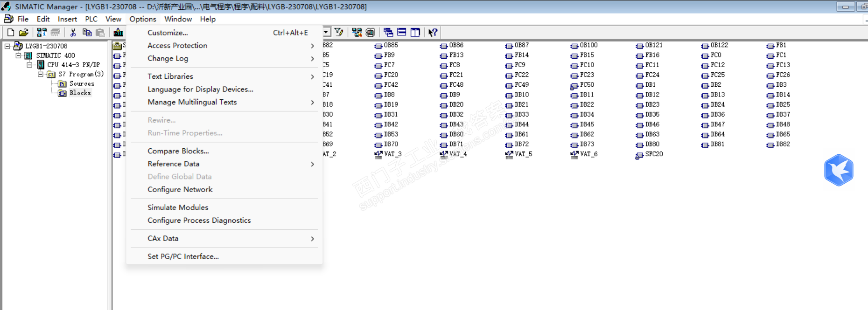Select block FB15
868x310 pixels.
pyautogui.click(x=582, y=55)
